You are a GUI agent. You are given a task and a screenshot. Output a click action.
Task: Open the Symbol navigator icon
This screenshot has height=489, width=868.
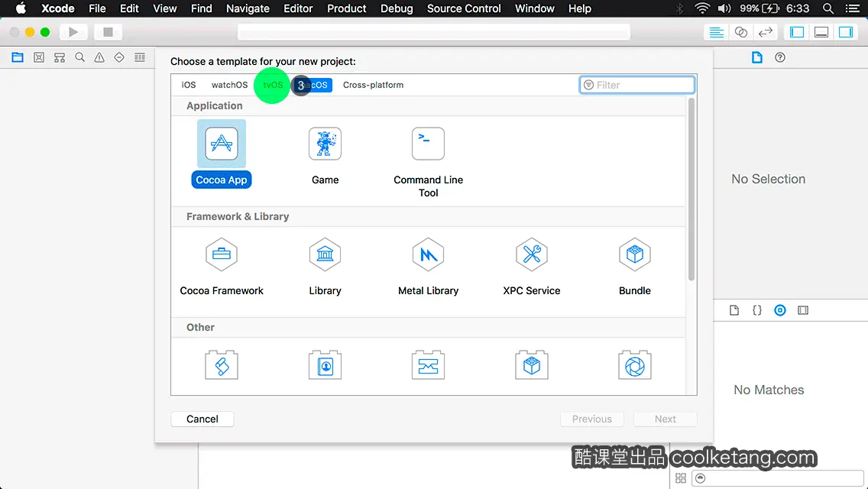coord(60,57)
